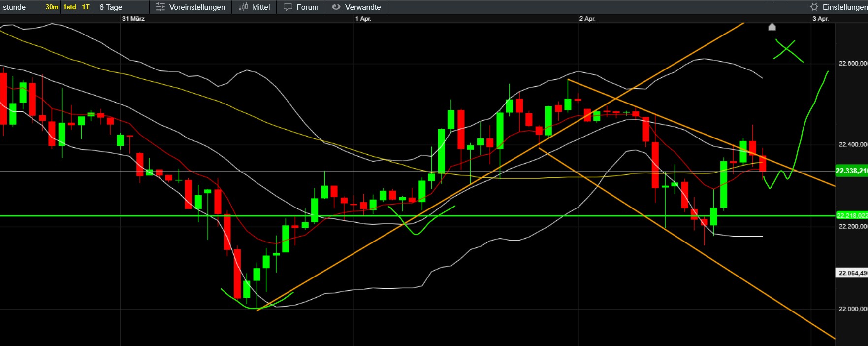Click the 22.200,00 price axis label
The width and height of the screenshot is (868, 346).
[x=853, y=226]
